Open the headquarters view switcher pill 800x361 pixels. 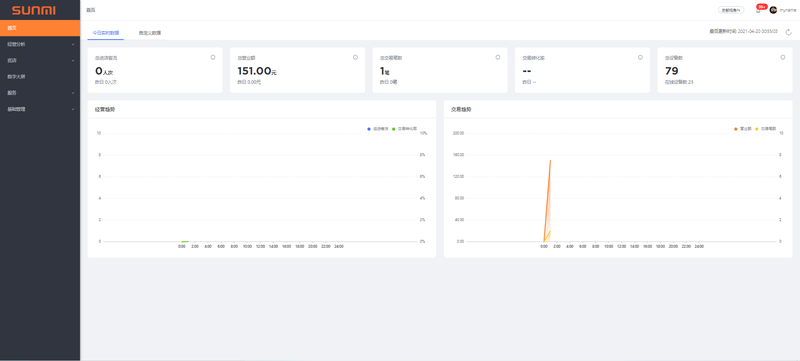(x=731, y=10)
